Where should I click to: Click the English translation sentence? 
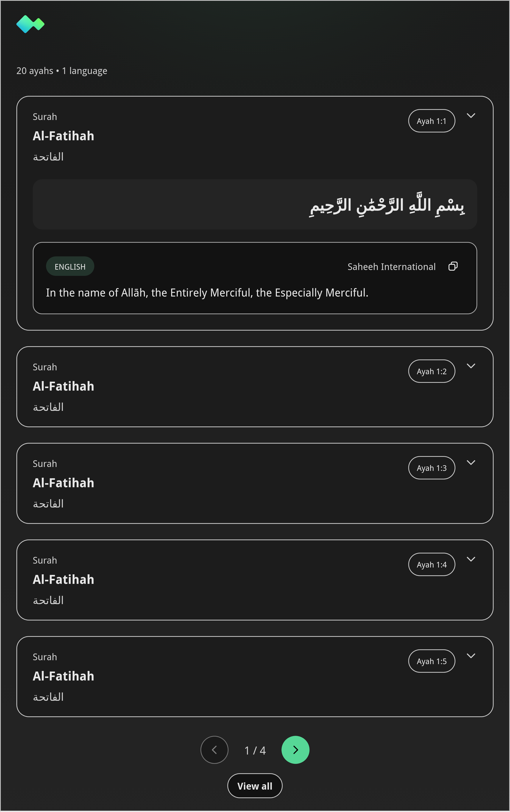[207, 293]
